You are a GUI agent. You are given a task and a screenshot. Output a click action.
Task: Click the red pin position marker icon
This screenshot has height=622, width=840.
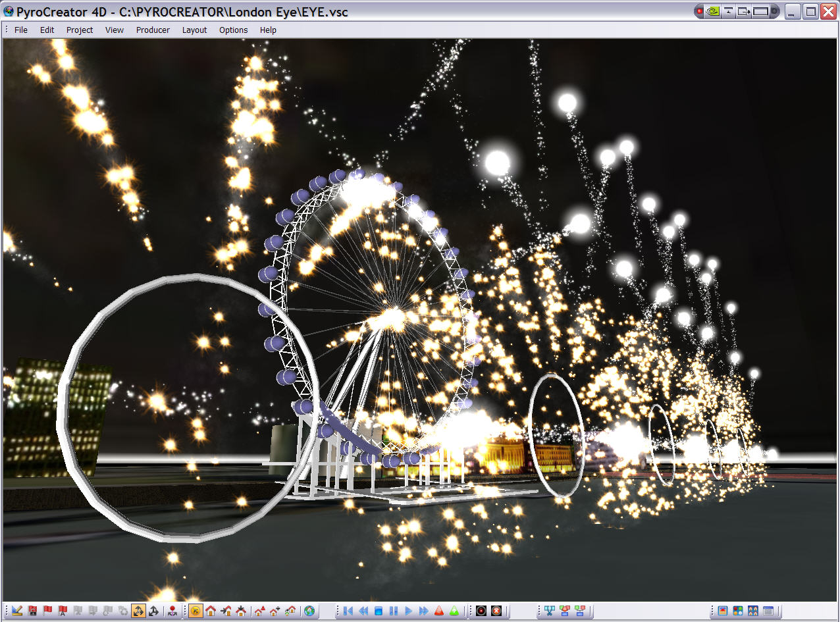(172, 611)
